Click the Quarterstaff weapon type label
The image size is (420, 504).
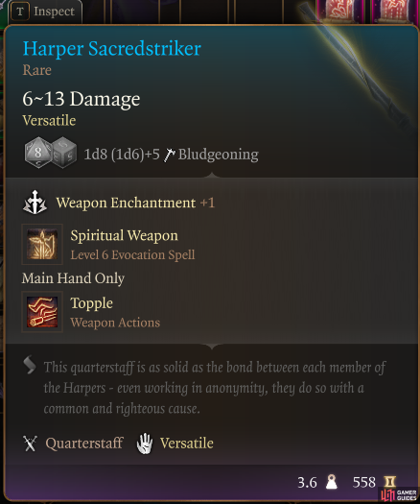(84, 444)
